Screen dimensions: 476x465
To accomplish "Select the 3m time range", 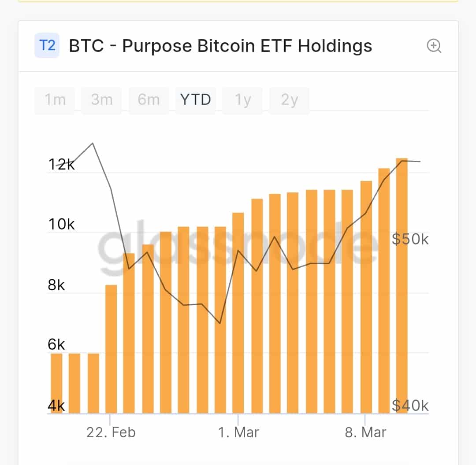I will coord(102,100).
